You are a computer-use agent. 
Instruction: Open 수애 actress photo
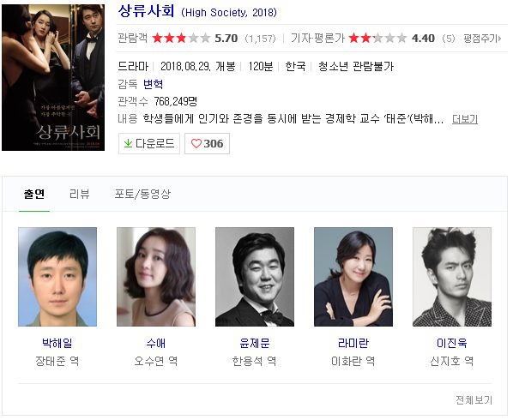(156, 277)
